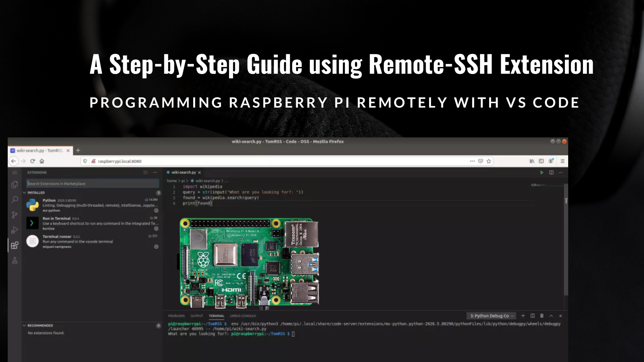Click the tracking protection shield icon
Screen dimensions: 644x362
click(x=85, y=161)
